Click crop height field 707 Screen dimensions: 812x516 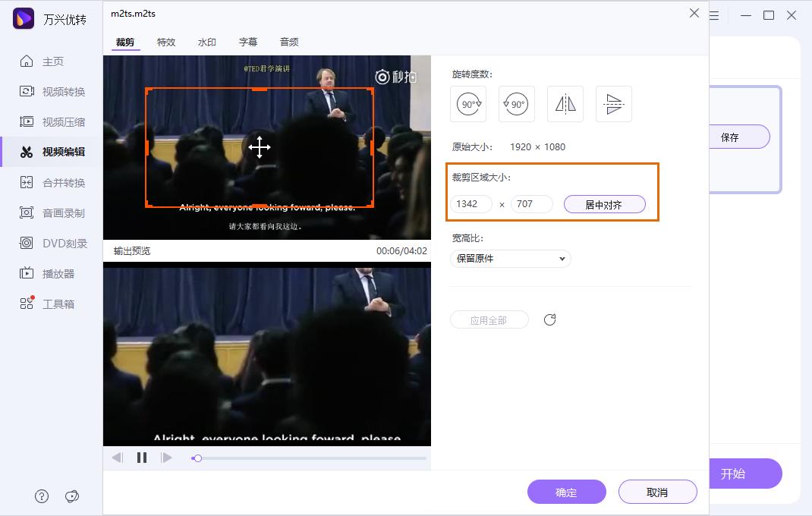point(531,203)
